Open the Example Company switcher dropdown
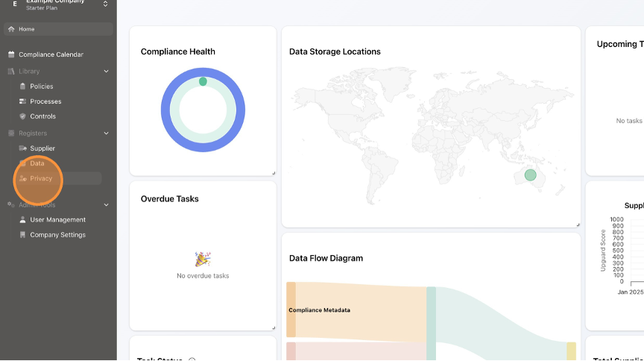Screen dimensions: 644x361 click(105, 4)
